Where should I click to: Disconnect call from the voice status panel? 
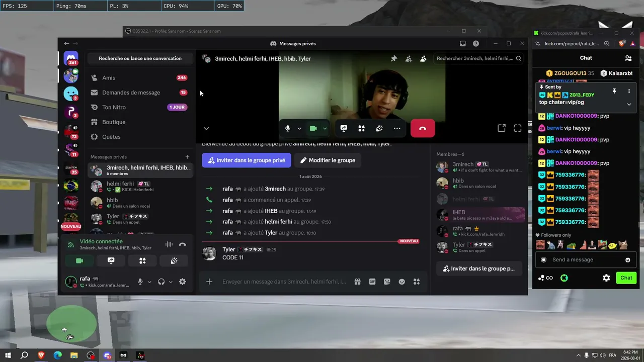[182, 244]
